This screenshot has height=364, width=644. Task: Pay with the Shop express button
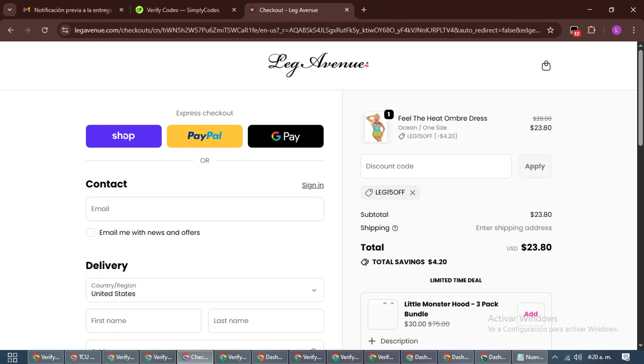(124, 136)
